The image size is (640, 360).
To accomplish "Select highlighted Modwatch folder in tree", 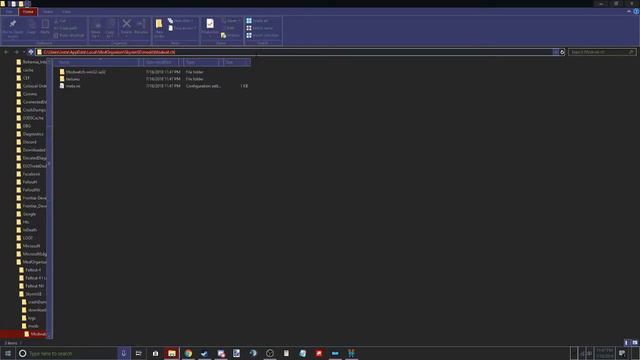I will (x=24, y=334).
